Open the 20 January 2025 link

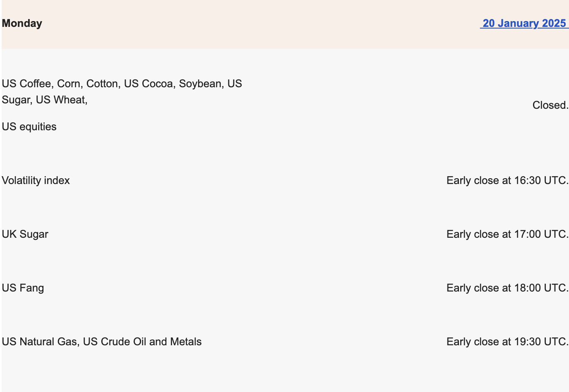524,23
